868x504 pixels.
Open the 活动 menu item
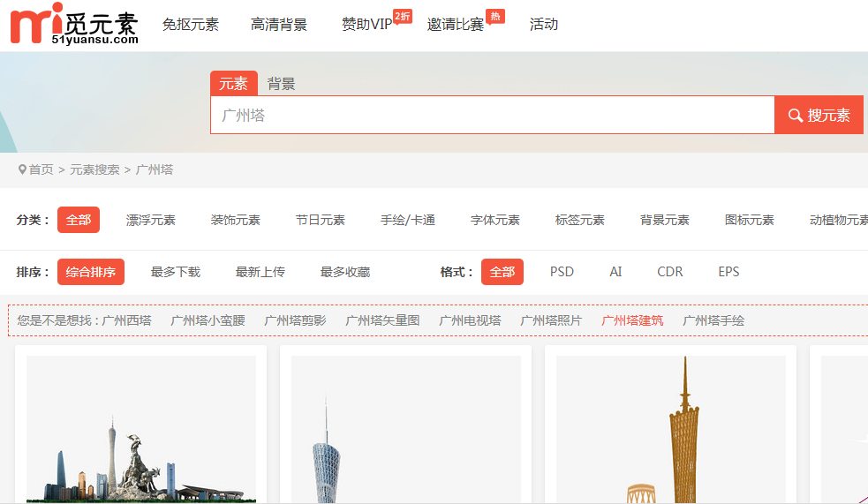pos(544,25)
